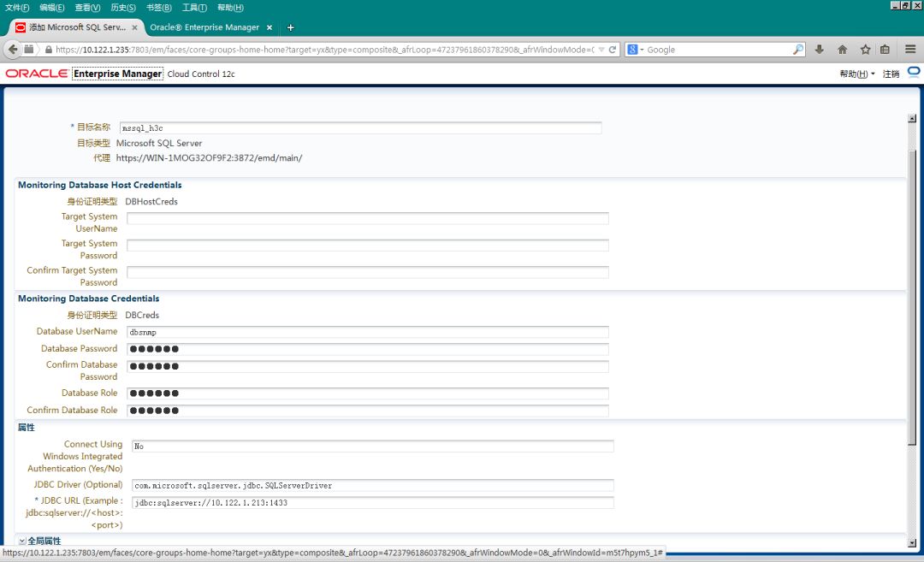Bookmark this page with star icon
Viewport: 924px width, 562px height.
coord(865,50)
